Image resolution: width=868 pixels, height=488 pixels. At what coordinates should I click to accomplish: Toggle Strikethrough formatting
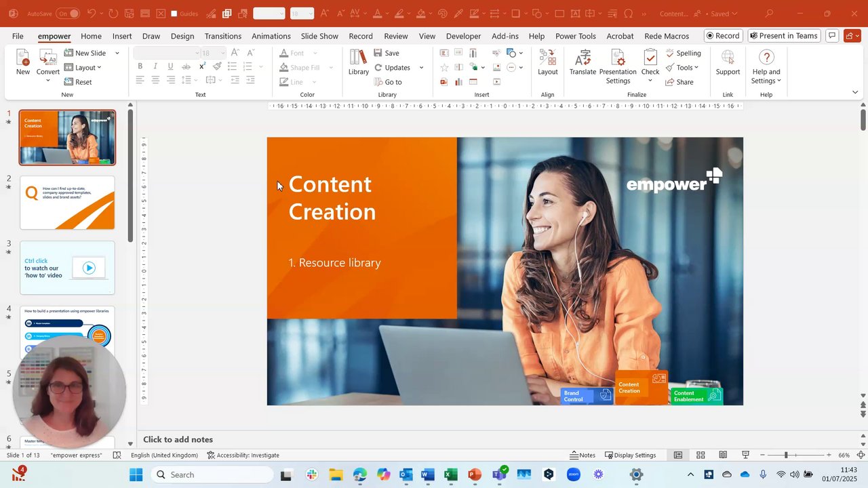coord(186,66)
